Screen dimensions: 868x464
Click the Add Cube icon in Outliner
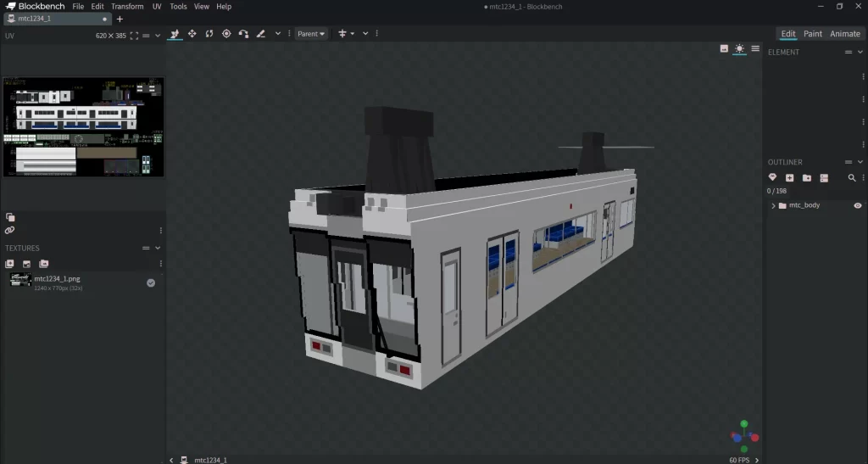[789, 178]
